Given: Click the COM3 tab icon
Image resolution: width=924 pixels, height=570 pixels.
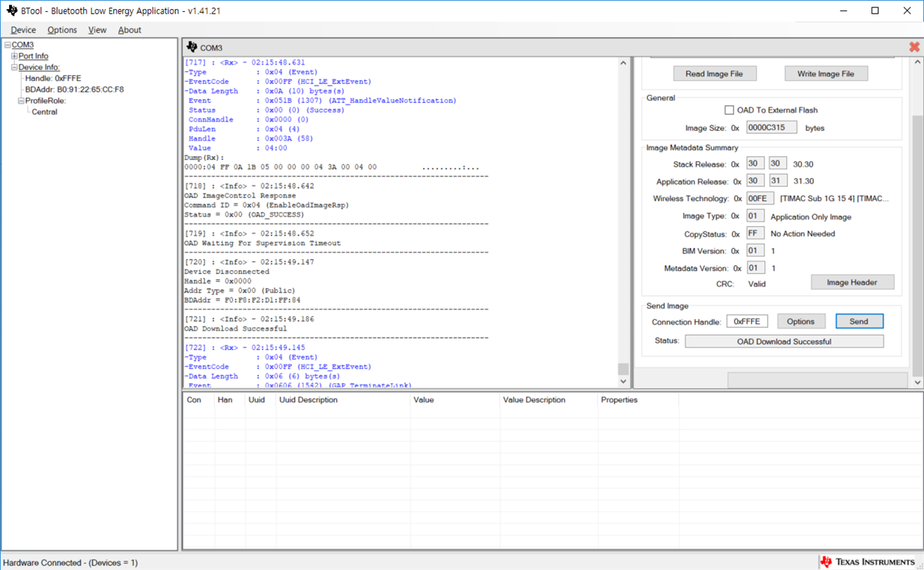Looking at the screenshot, I should click(x=192, y=47).
